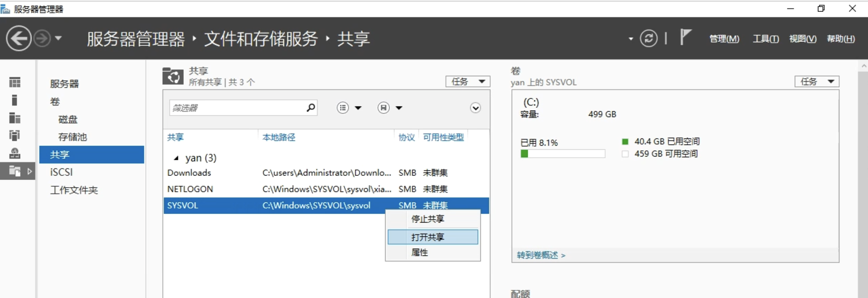This screenshot has height=298, width=868.
Task: Open the fourth role icon in left rail
Action: (x=15, y=135)
